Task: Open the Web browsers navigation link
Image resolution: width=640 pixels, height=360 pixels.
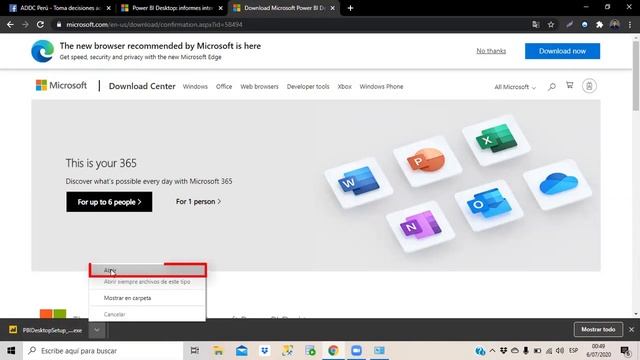Action: coord(259,87)
